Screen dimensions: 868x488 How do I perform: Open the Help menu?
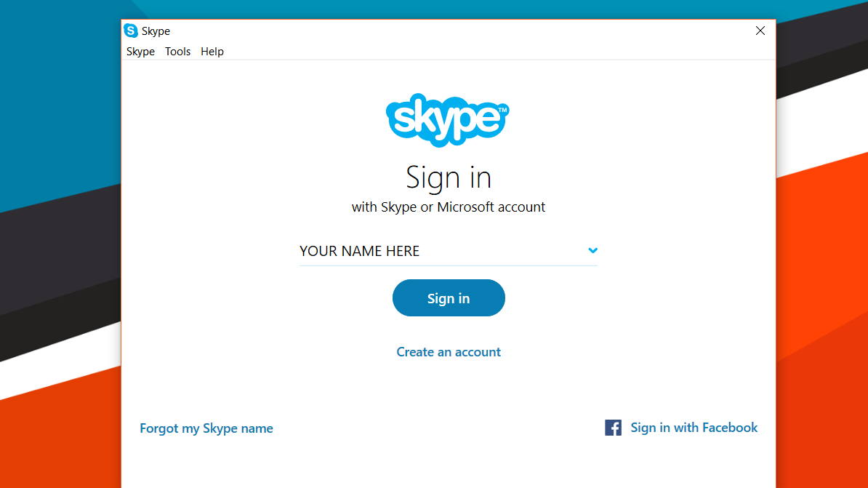click(212, 52)
